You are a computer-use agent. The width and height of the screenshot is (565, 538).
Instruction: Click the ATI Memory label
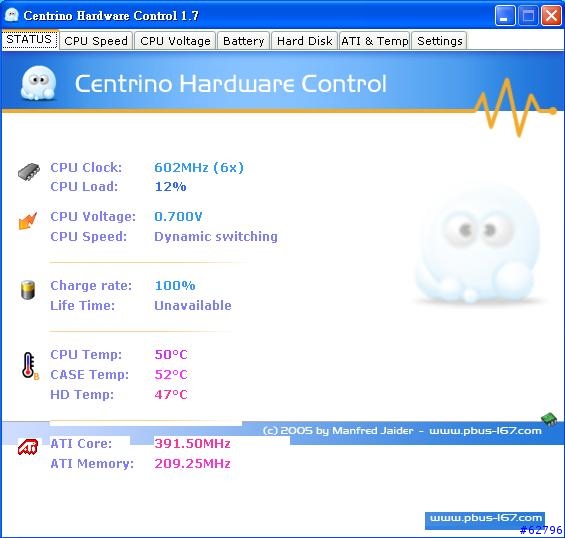coord(92,463)
